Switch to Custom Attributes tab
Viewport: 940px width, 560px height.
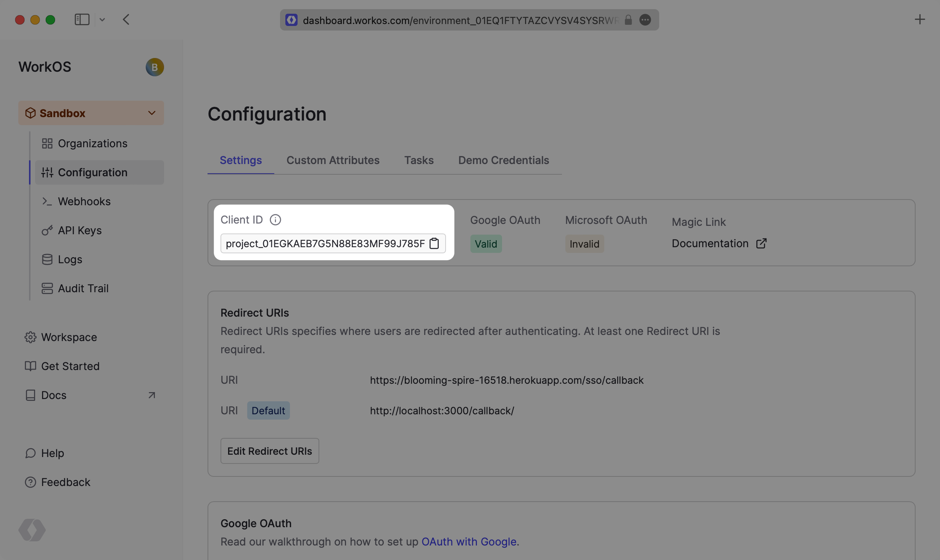[x=333, y=160]
